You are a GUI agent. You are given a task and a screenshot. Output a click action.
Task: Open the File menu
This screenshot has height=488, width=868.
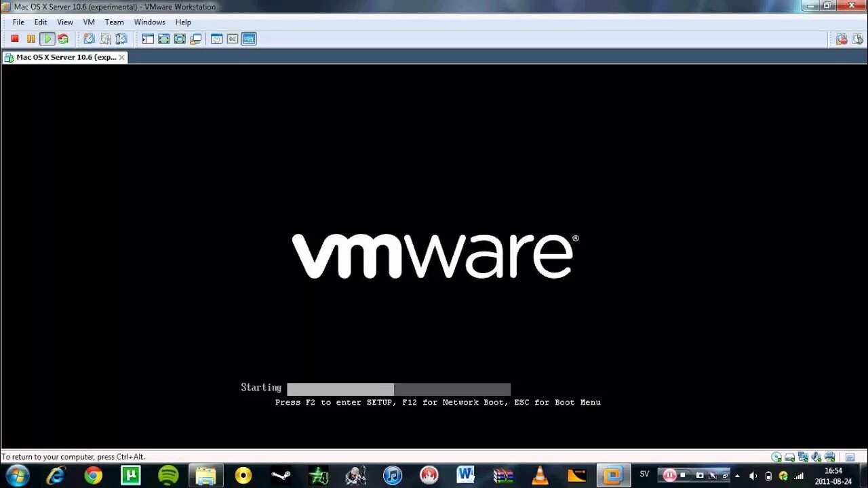click(18, 22)
